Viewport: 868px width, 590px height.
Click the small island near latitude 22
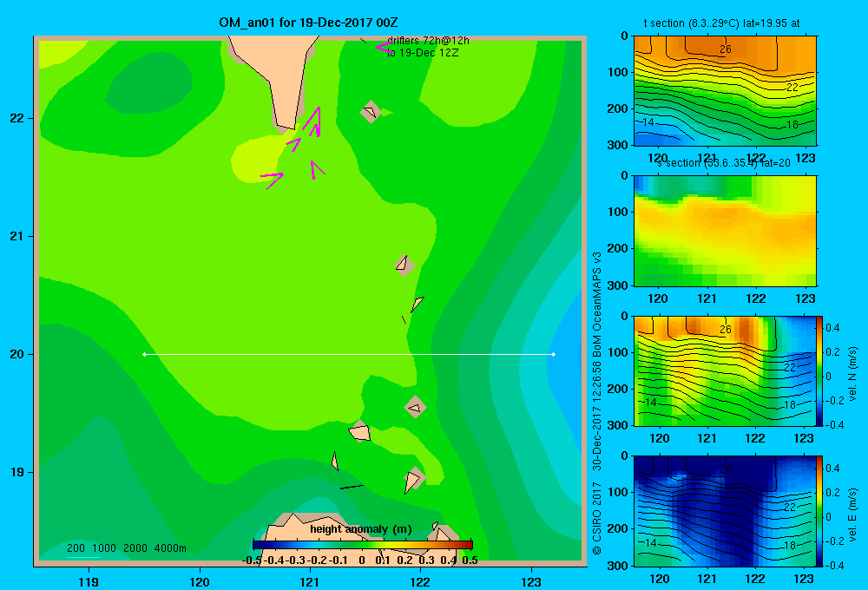pos(371,112)
